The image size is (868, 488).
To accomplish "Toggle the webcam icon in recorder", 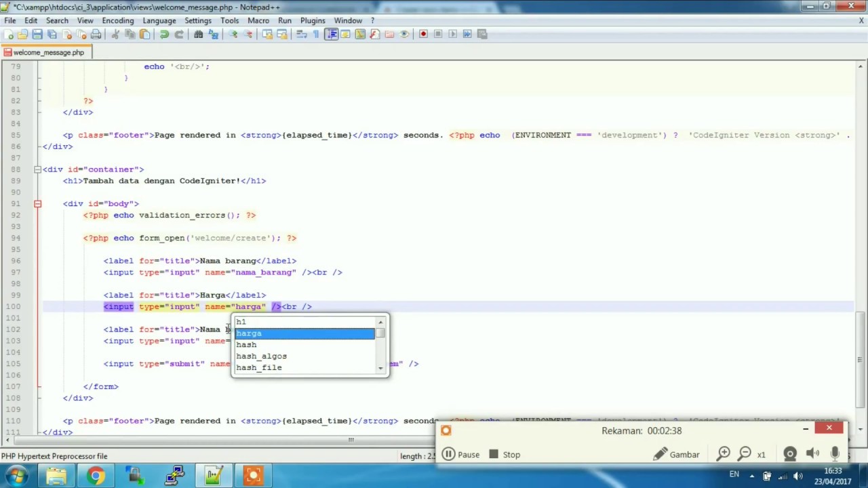I will click(x=790, y=454).
